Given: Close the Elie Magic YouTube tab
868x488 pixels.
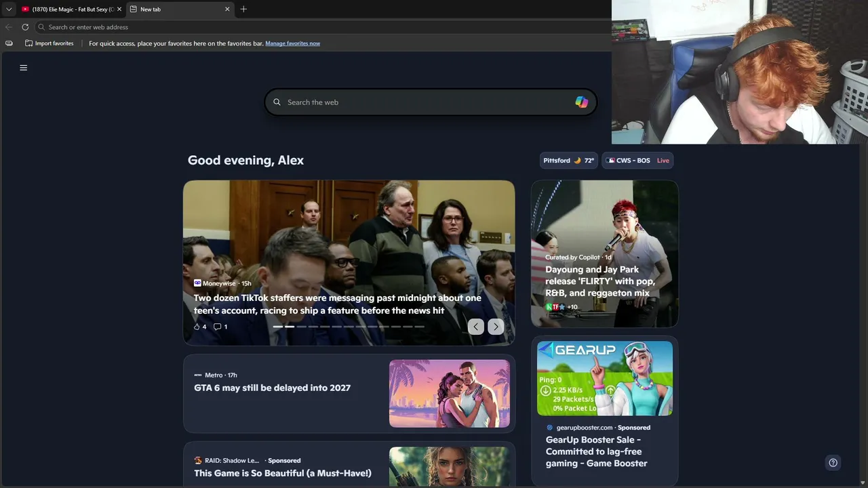Looking at the screenshot, I should pyautogui.click(x=119, y=9).
